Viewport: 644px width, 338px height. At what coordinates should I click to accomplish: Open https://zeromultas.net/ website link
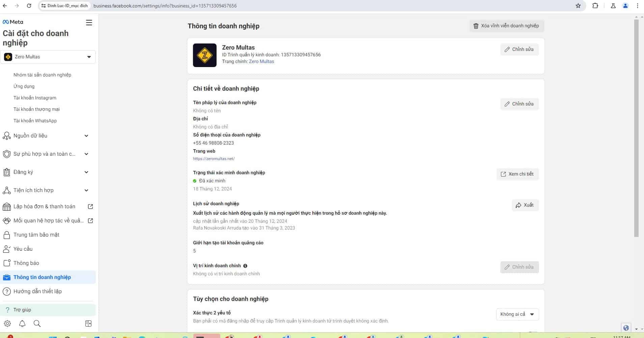pos(214,159)
